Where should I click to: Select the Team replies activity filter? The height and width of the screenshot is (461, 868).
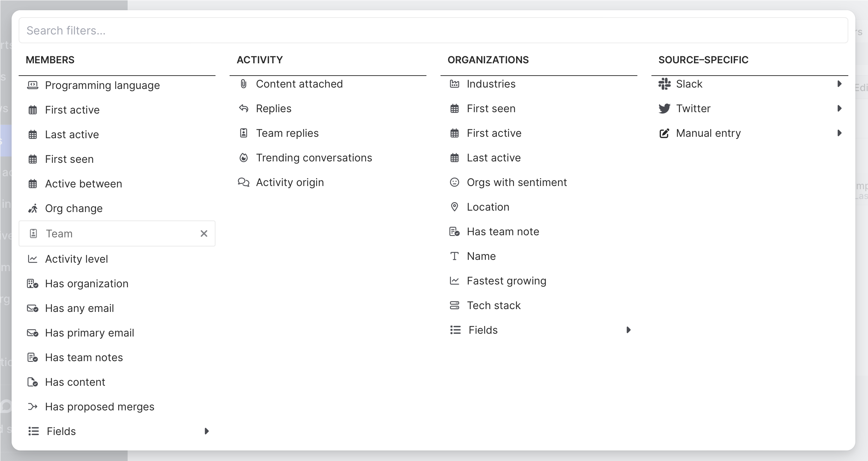(x=287, y=133)
